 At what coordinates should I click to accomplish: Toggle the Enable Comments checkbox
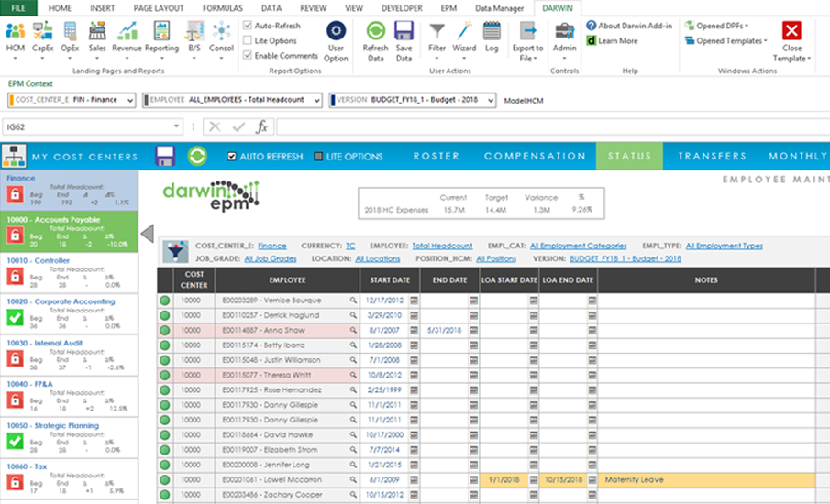(x=248, y=55)
